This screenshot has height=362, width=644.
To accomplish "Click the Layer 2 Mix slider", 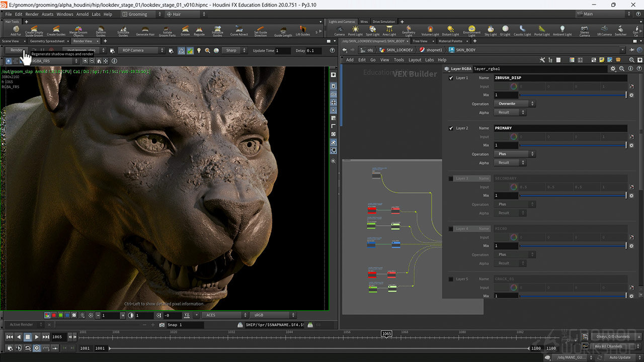I will point(573,145).
